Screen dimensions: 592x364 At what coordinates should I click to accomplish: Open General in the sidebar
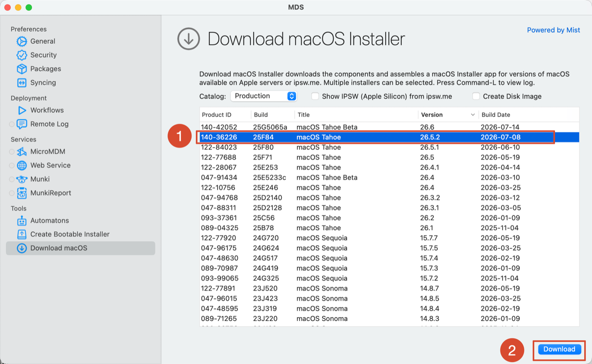click(43, 41)
